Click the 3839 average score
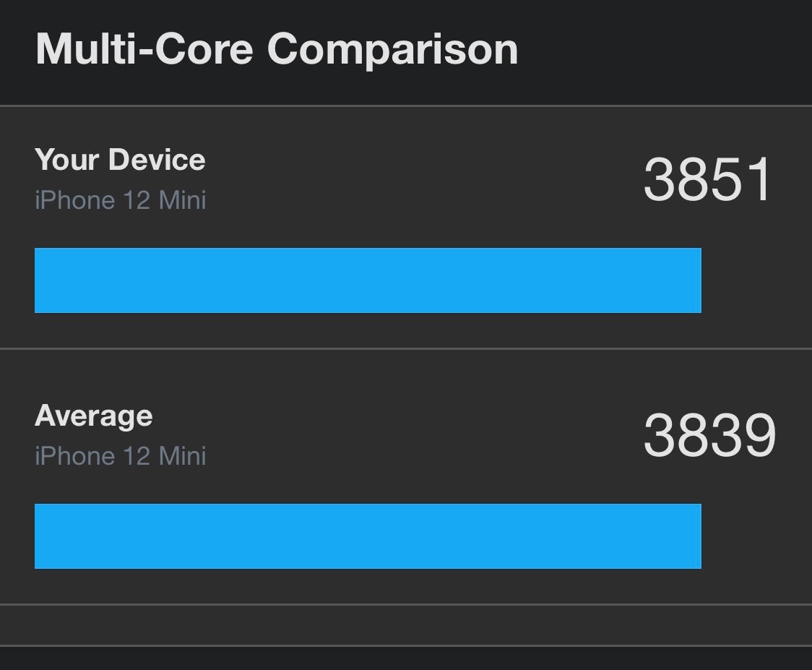The height and width of the screenshot is (670, 812). click(x=709, y=436)
